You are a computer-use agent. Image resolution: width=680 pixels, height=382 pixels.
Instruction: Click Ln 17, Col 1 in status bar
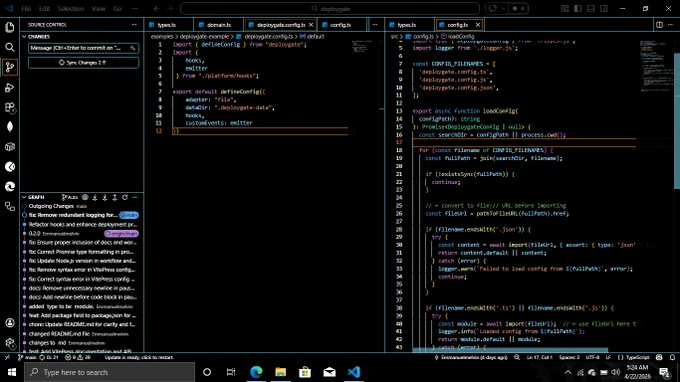(539, 357)
